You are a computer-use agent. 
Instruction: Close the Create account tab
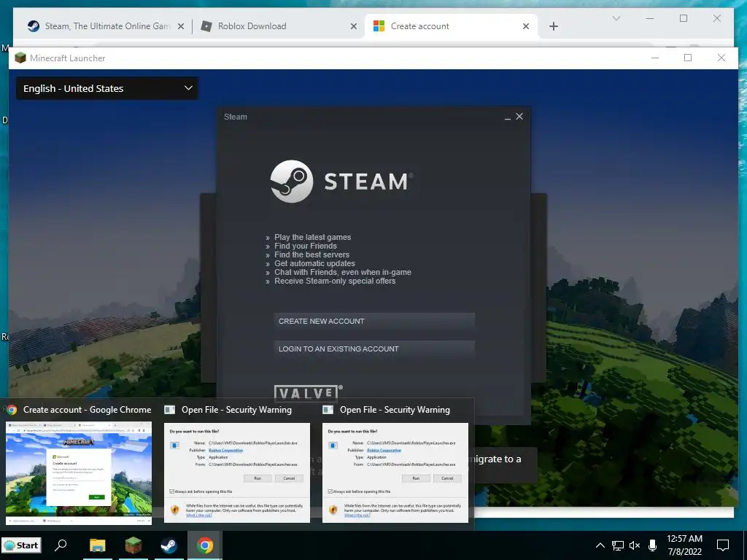[526, 27]
